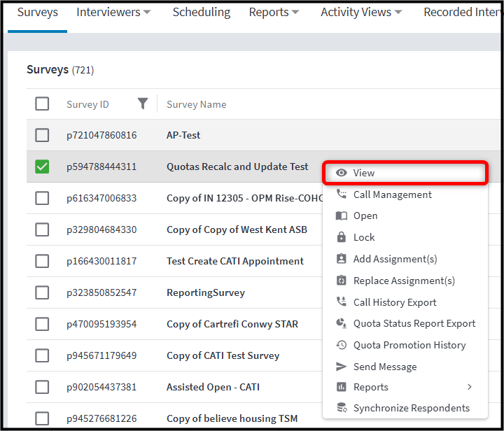The height and width of the screenshot is (431, 504).
Task: Click the padlock icon beside Lock
Action: 341,237
